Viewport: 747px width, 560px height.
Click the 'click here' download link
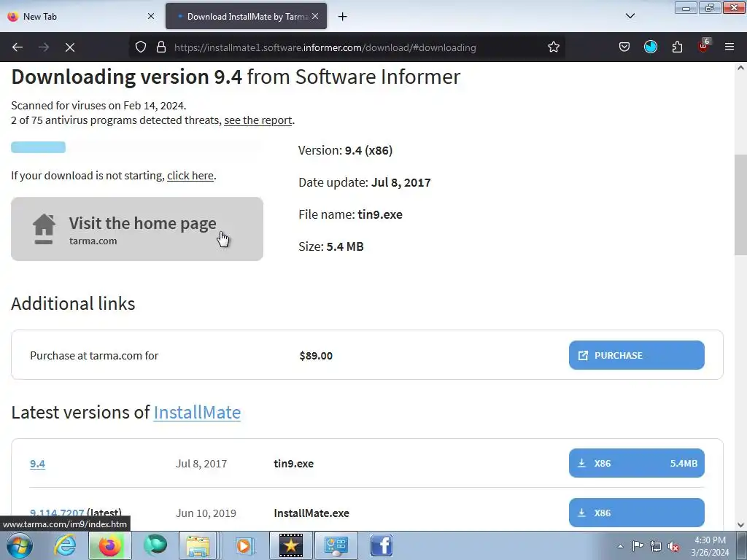coord(190,176)
